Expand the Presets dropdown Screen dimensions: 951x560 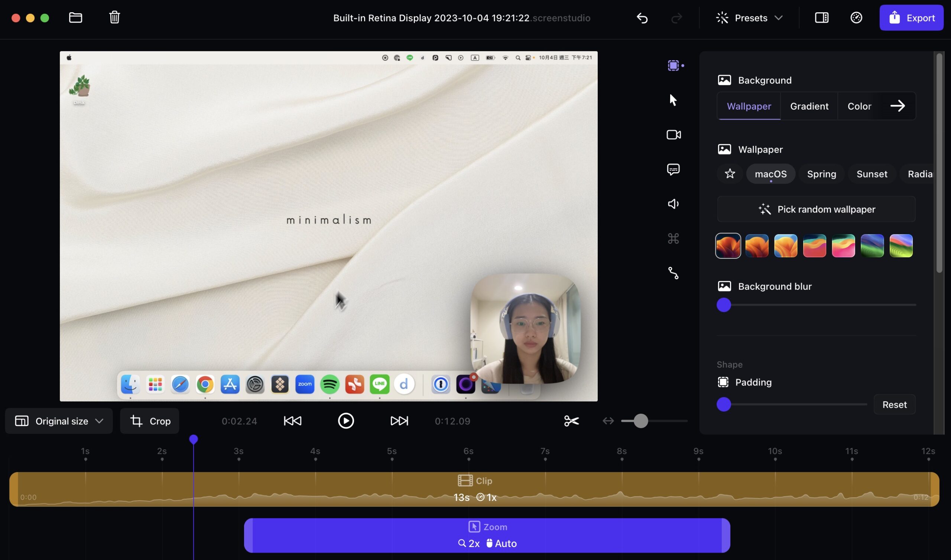[x=750, y=18]
